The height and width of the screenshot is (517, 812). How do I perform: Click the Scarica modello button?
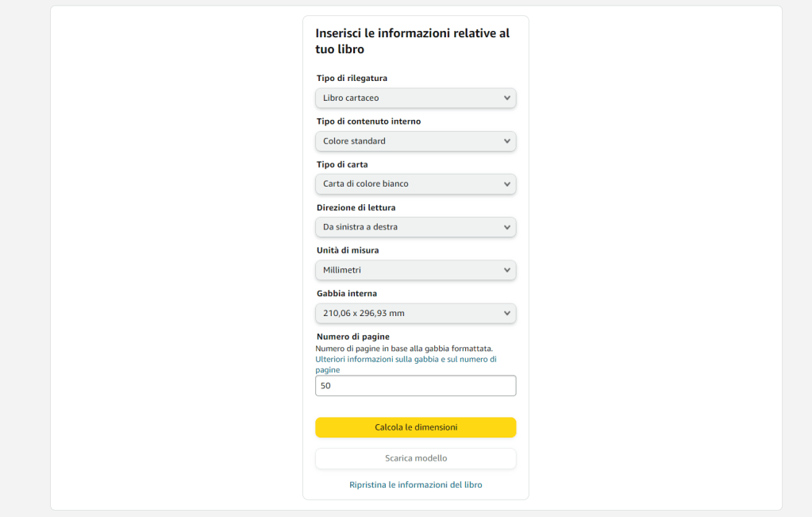coord(415,458)
